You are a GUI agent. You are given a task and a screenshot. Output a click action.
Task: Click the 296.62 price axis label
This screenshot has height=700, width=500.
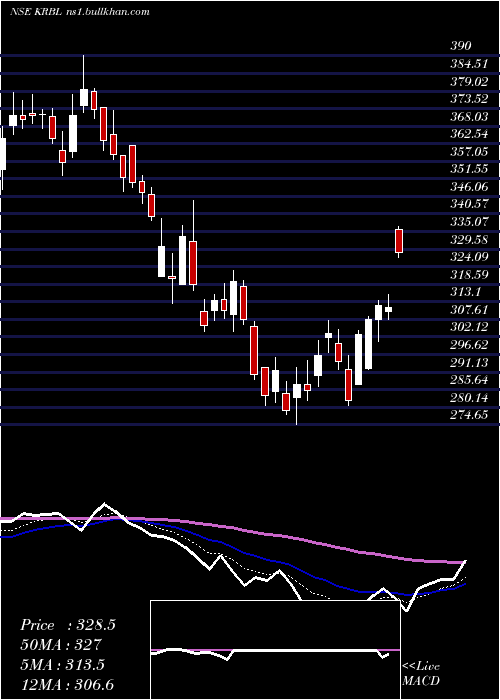[x=469, y=345]
